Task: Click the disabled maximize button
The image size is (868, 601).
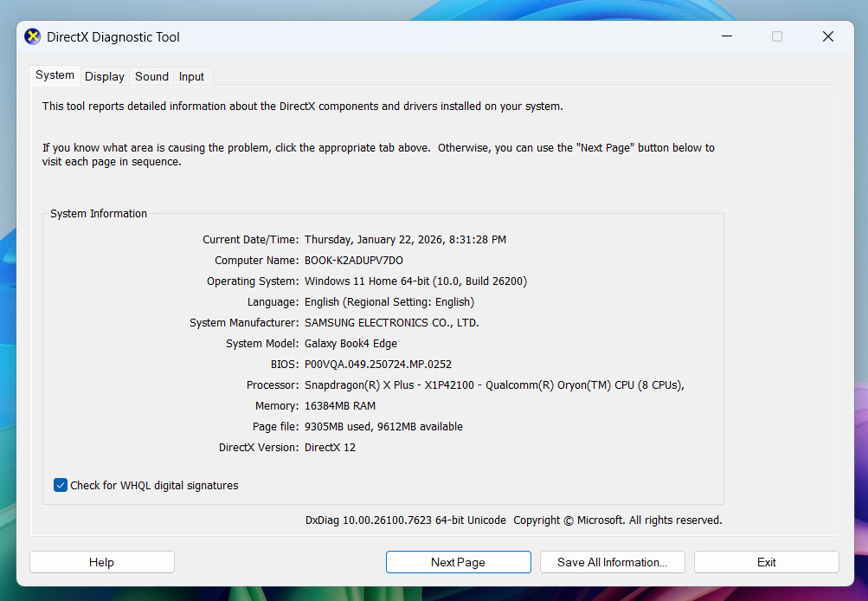Action: (777, 36)
